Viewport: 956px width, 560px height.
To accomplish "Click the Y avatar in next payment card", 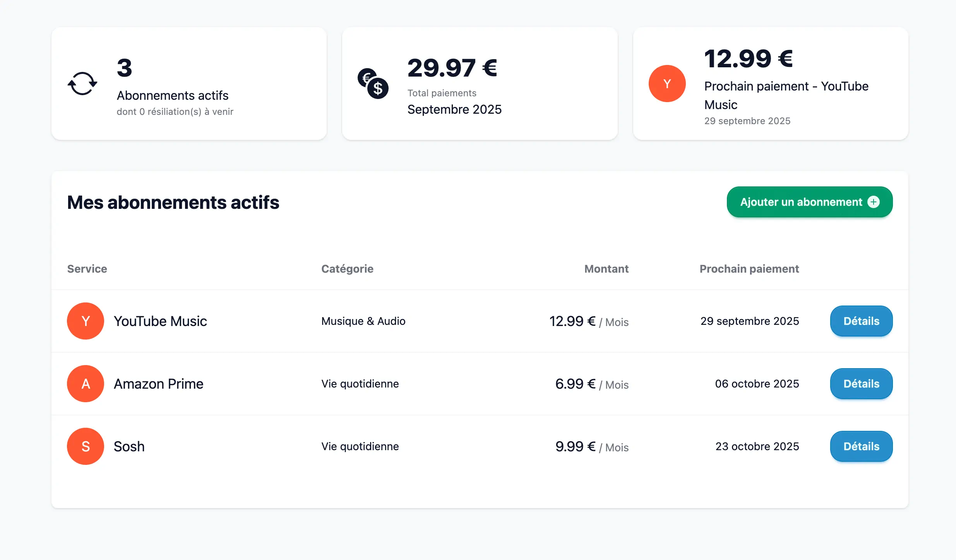I will (667, 84).
